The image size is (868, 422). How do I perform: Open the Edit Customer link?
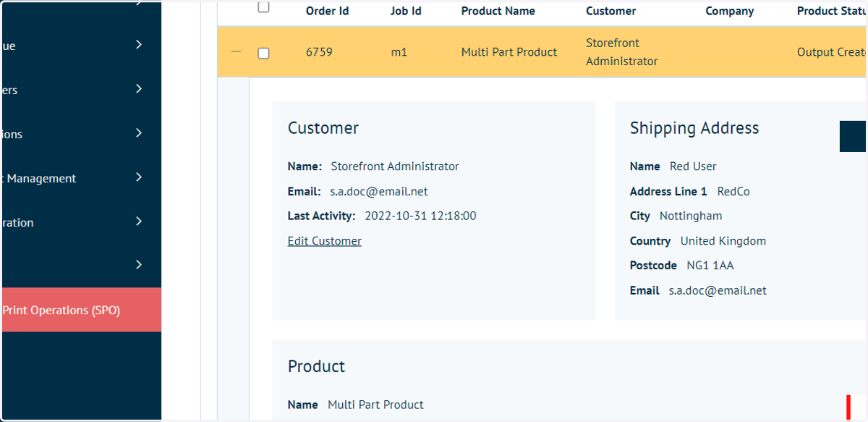pos(324,241)
